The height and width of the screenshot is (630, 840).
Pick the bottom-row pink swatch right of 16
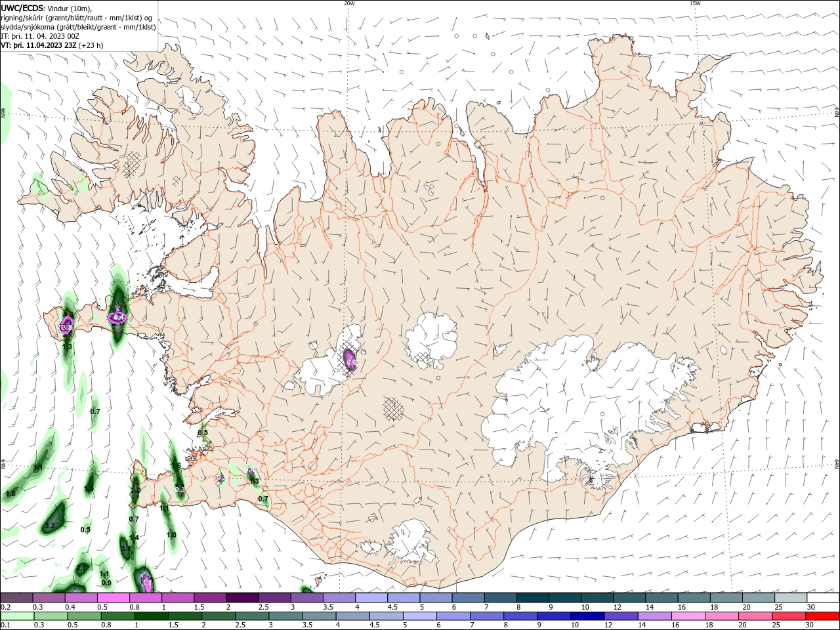[689, 616]
